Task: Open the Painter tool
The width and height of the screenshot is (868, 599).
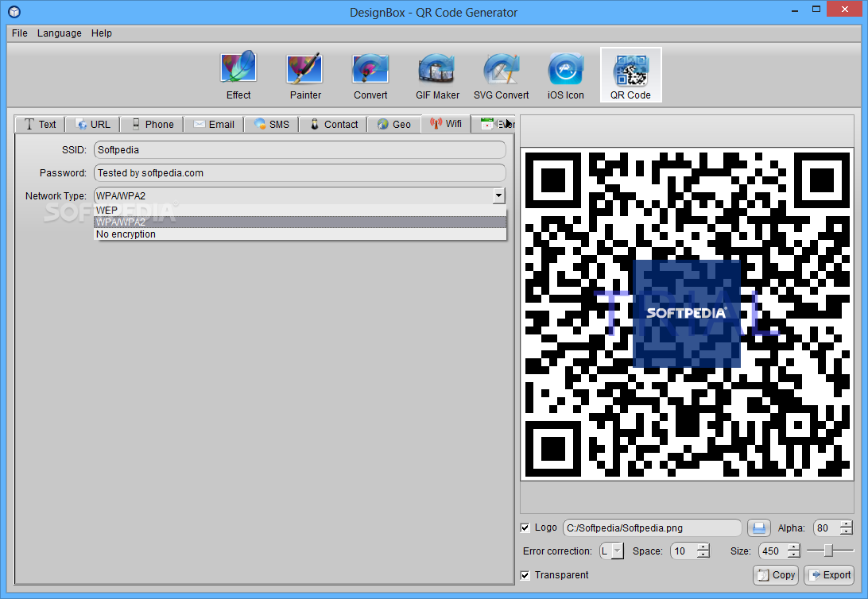Action: (305, 75)
